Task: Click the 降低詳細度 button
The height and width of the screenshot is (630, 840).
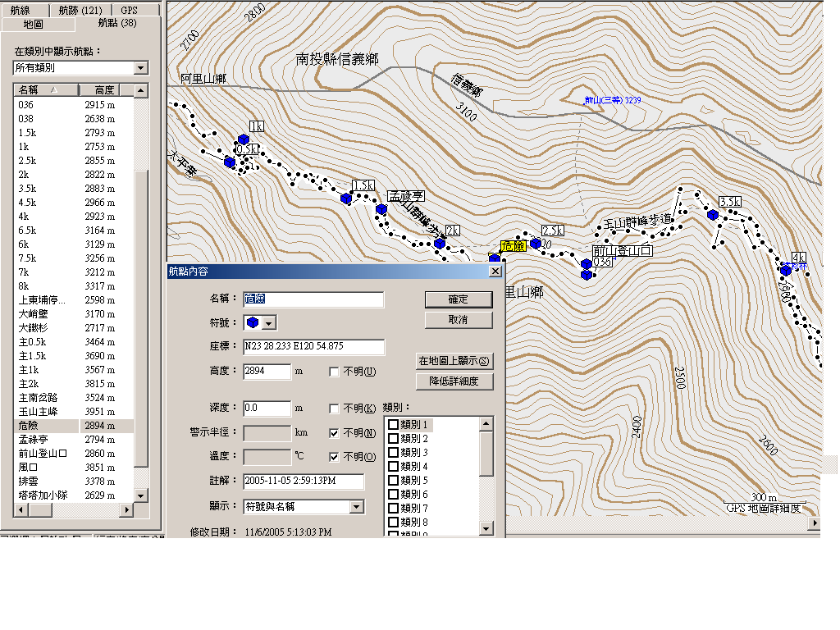Action: [454, 381]
